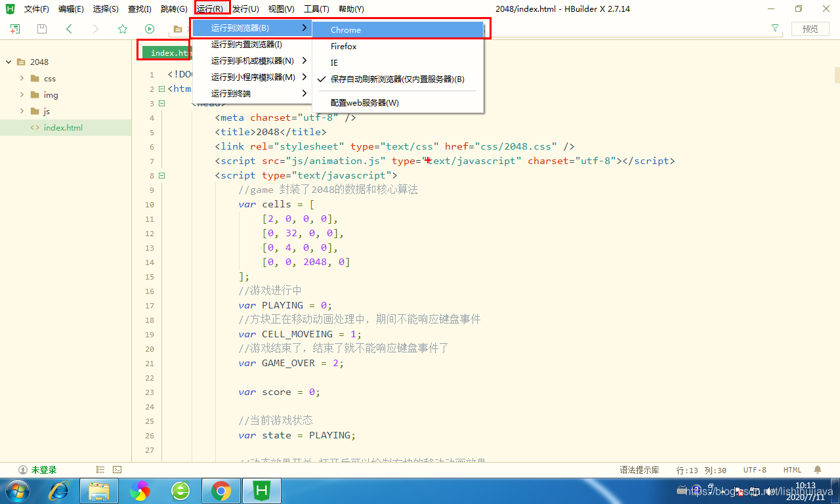Click the bookmark star icon
This screenshot has width=840, height=504.
123,29
